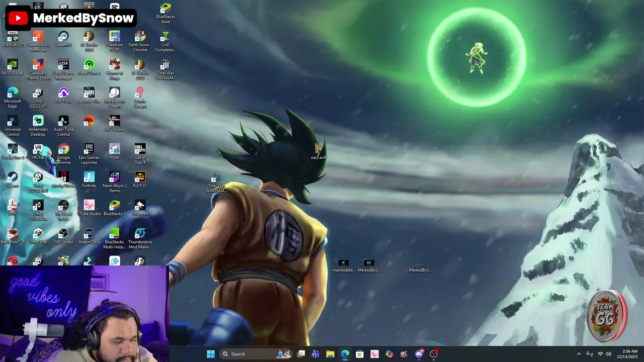Screen dimensions: 644x362
Task: Select the OBS Studio desktop icon
Action: pyautogui.click(x=63, y=237)
